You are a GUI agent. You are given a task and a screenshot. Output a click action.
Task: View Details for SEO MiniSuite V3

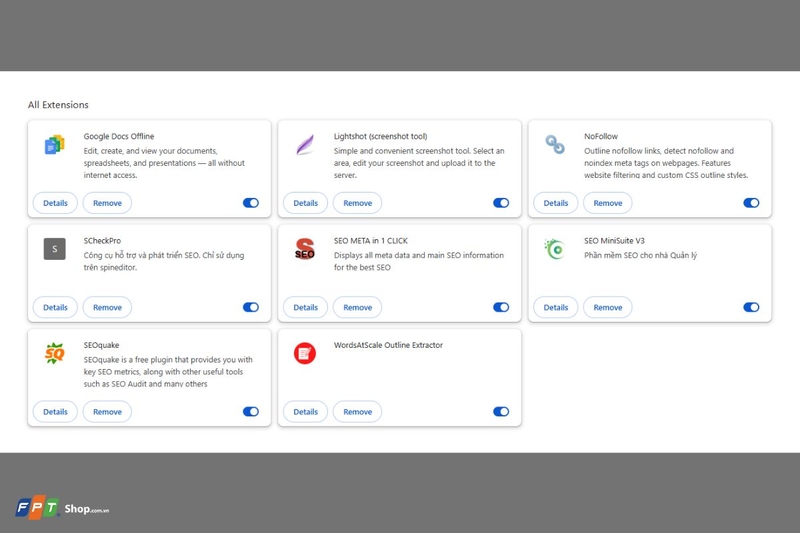tap(556, 307)
